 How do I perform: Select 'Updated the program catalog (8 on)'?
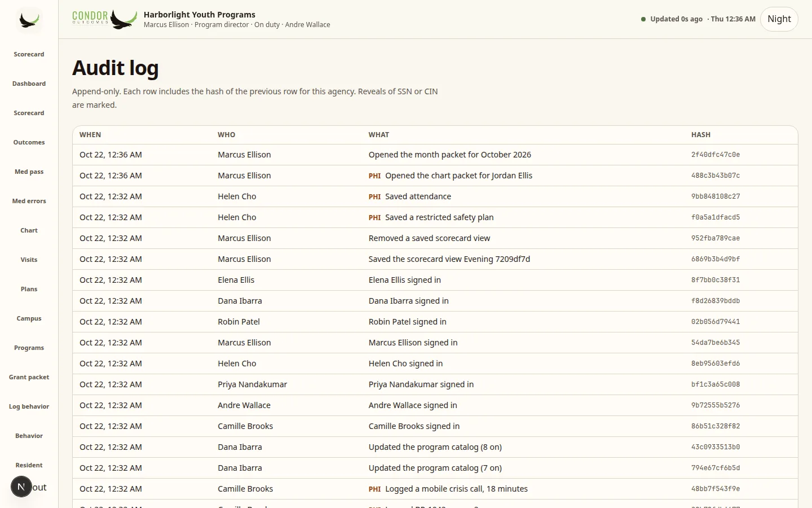435,447
